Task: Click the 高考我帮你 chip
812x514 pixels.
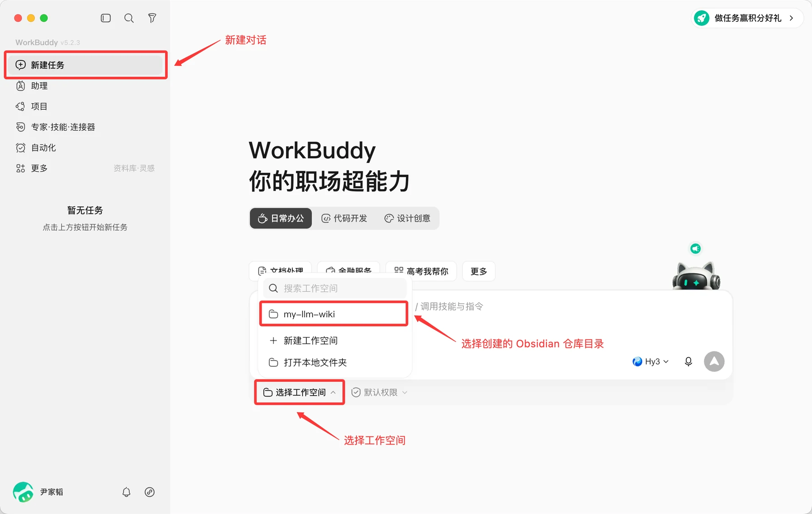Action: tap(421, 271)
